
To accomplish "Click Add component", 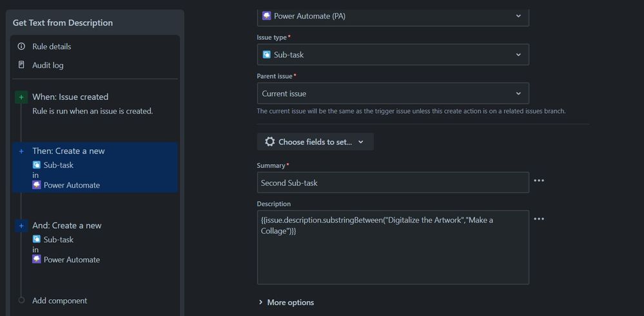I will [x=59, y=301].
